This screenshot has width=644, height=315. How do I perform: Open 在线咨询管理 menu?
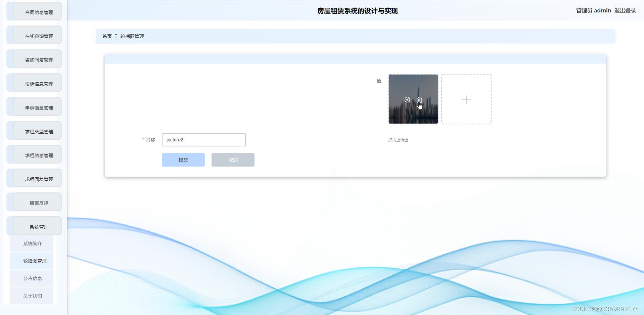[x=34, y=35]
